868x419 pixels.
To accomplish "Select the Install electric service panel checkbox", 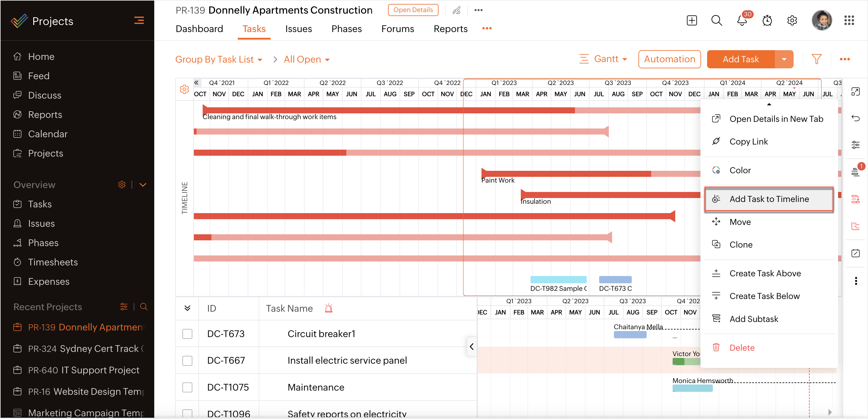I will 187,361.
